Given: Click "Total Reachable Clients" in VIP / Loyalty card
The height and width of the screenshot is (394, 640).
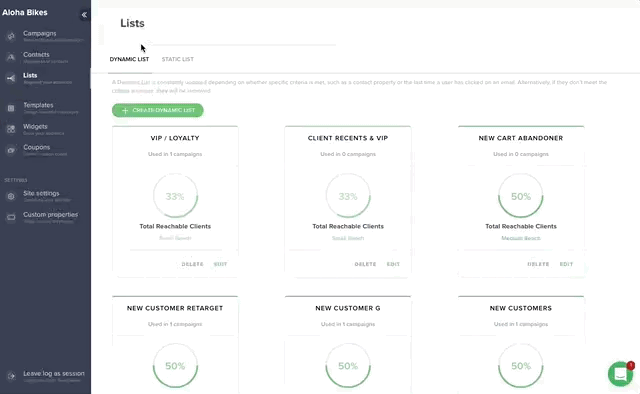Looking at the screenshot, I should click(x=175, y=226).
